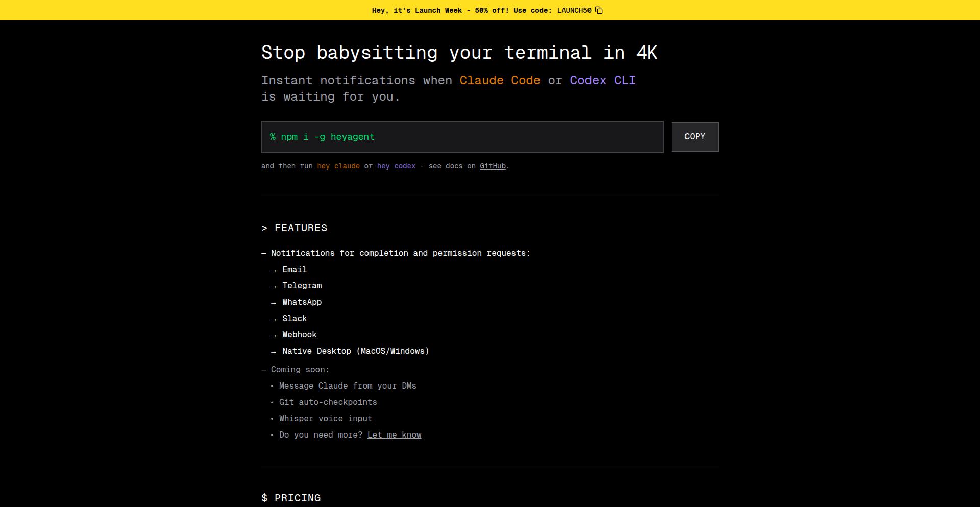Screen dimensions: 980x507
Task: Click the FEATURES section heading
Action: point(295,228)
